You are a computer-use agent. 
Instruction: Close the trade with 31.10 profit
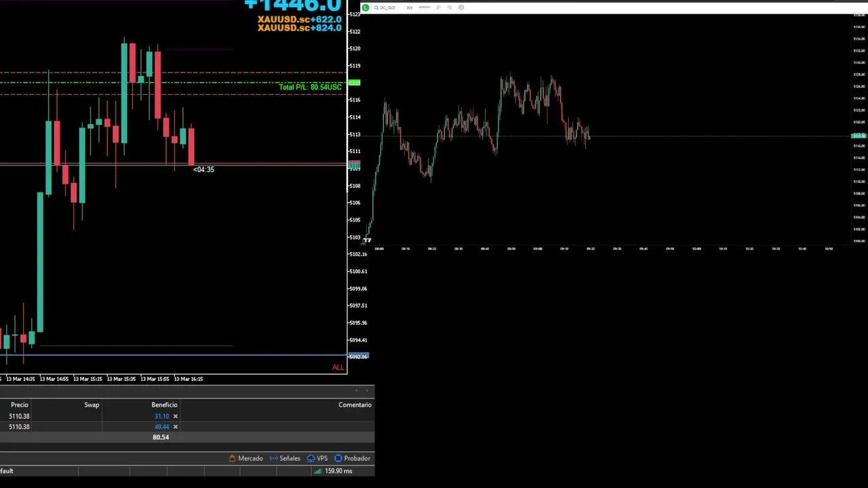(x=175, y=416)
